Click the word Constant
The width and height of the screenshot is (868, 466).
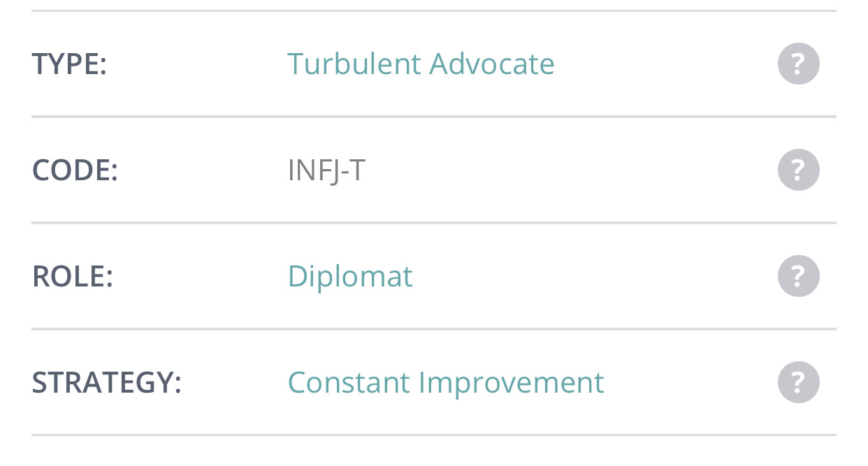(x=348, y=382)
